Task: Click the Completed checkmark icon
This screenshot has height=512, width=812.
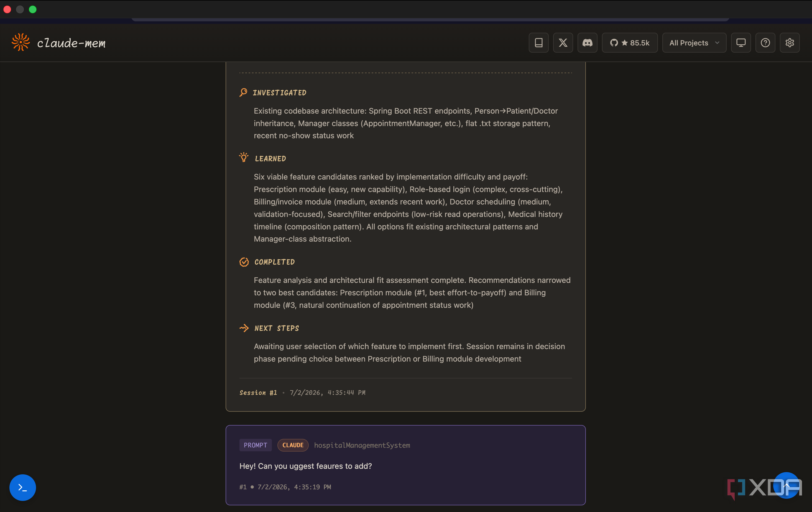Action: (244, 262)
